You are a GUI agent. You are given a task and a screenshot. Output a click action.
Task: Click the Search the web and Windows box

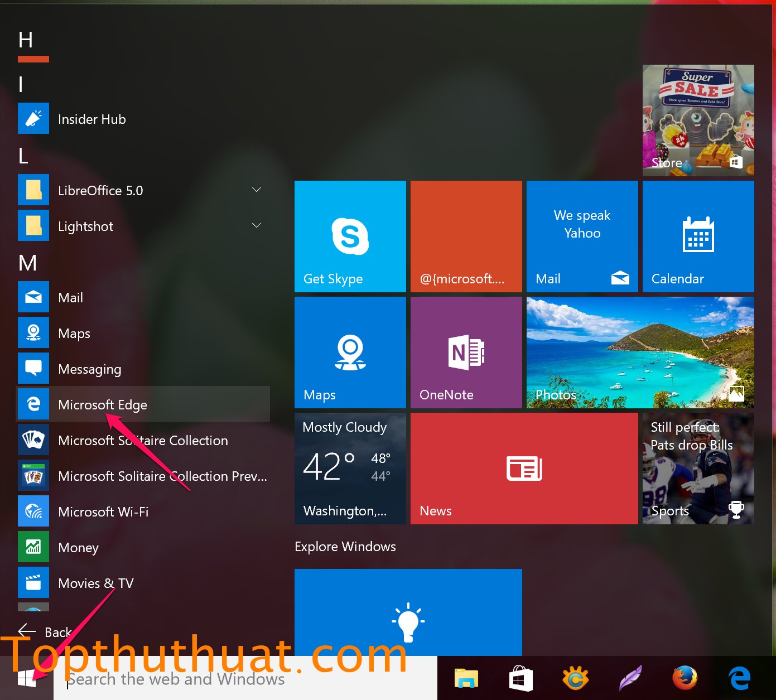(x=245, y=679)
